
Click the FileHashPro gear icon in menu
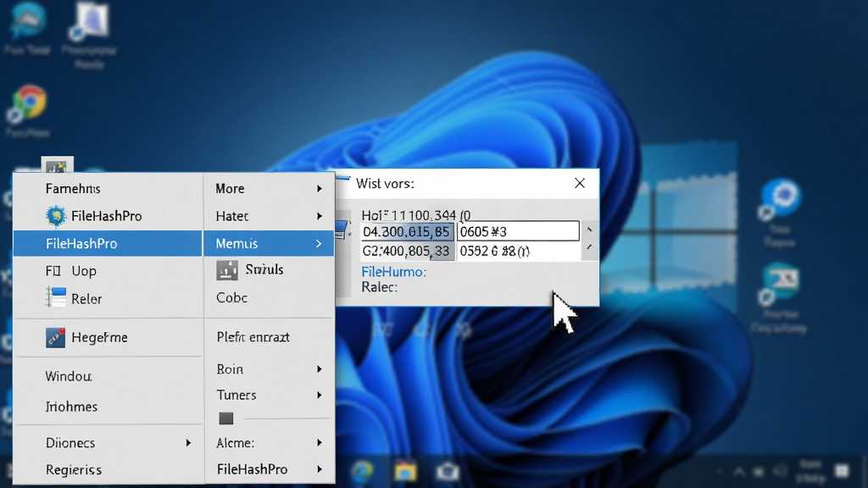tap(55, 216)
